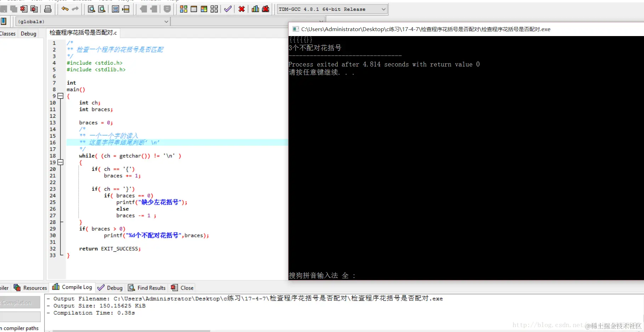Open the Compile Log bottom tab
The width and height of the screenshot is (644, 332).
tap(72, 287)
